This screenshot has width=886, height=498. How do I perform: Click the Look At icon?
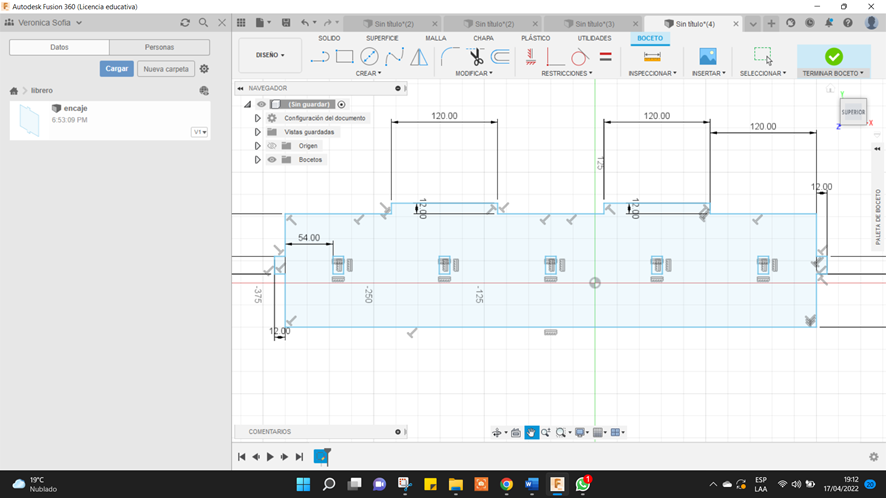tap(516, 432)
